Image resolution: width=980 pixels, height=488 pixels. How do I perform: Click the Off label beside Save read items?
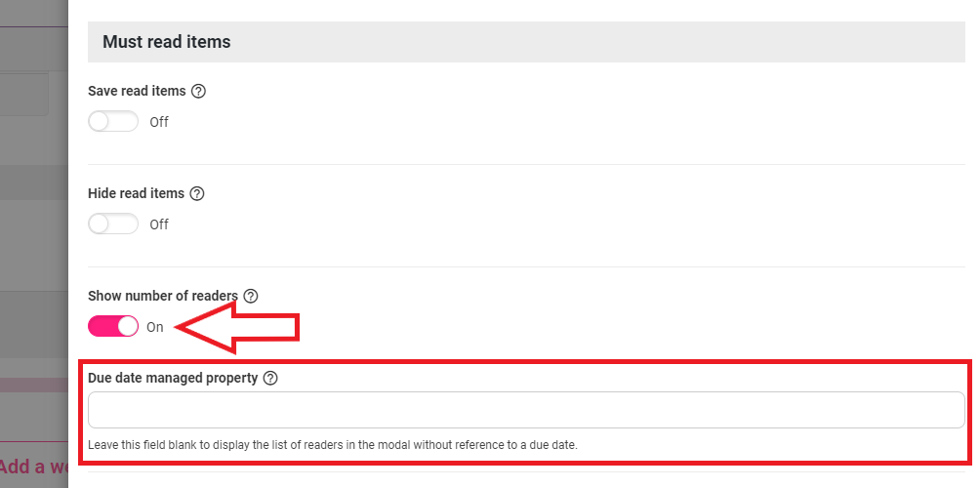pyautogui.click(x=159, y=122)
